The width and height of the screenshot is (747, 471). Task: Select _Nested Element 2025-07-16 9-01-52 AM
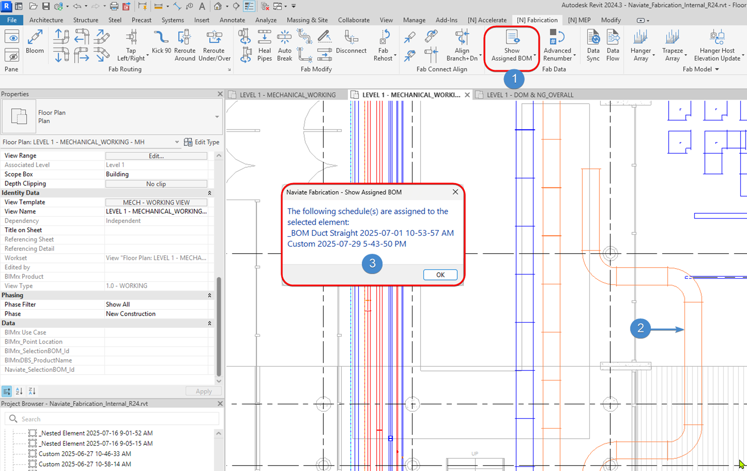[95, 433]
